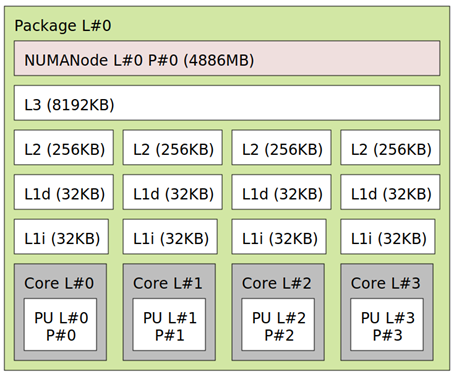Click the L3 (8192KB) cache box

coord(227,103)
